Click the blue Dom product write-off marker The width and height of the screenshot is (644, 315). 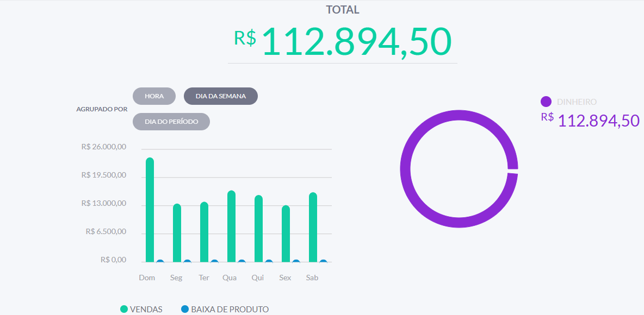coord(160,261)
